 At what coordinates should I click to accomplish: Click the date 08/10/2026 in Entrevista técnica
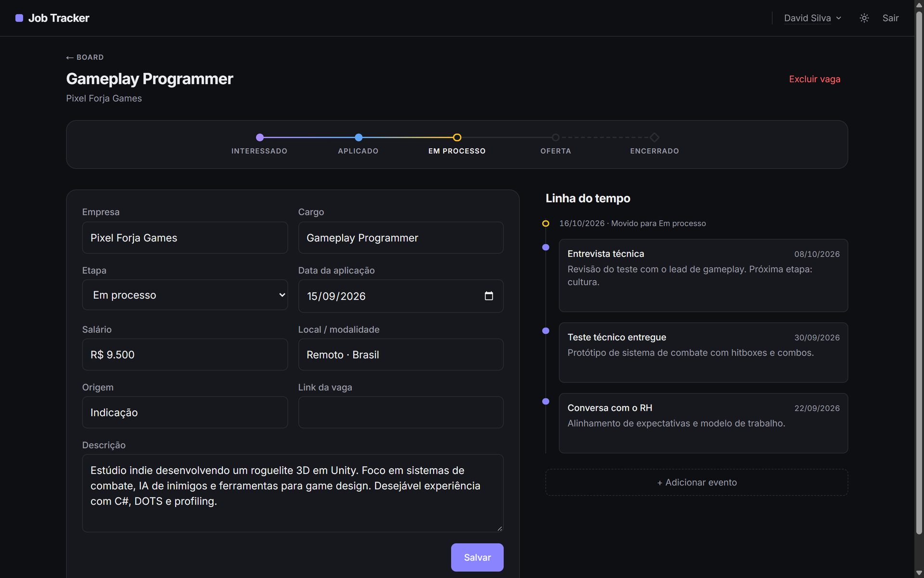[x=817, y=254]
